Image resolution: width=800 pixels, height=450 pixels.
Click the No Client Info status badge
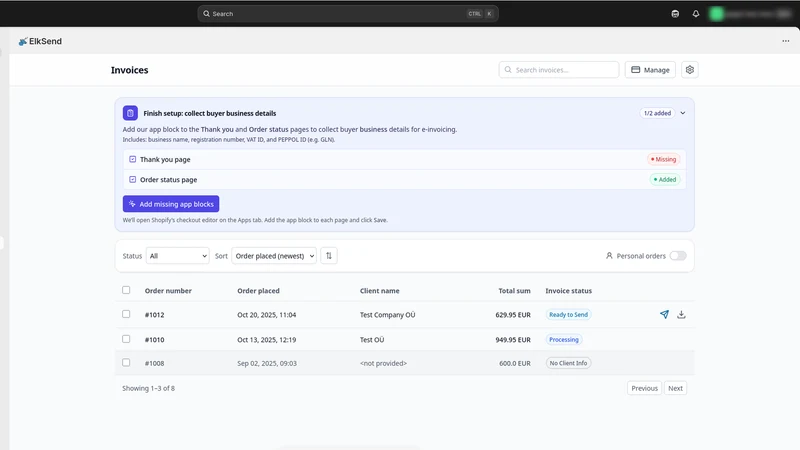coord(568,363)
